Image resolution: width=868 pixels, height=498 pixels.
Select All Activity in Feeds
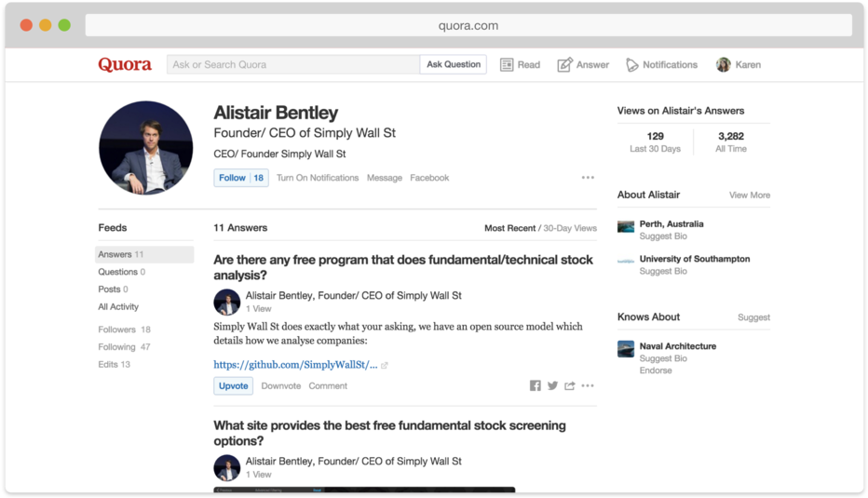(x=118, y=306)
